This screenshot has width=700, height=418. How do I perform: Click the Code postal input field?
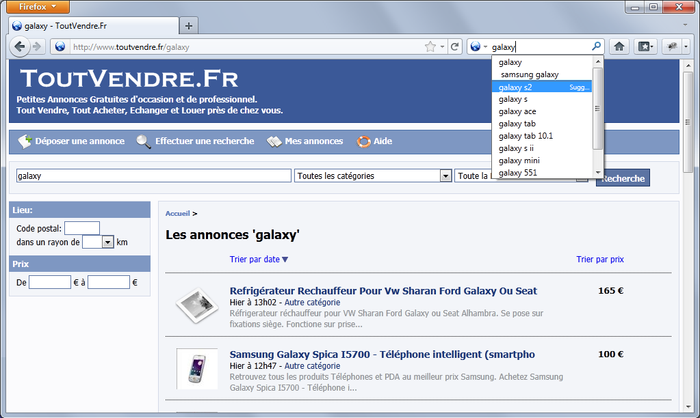click(x=82, y=228)
